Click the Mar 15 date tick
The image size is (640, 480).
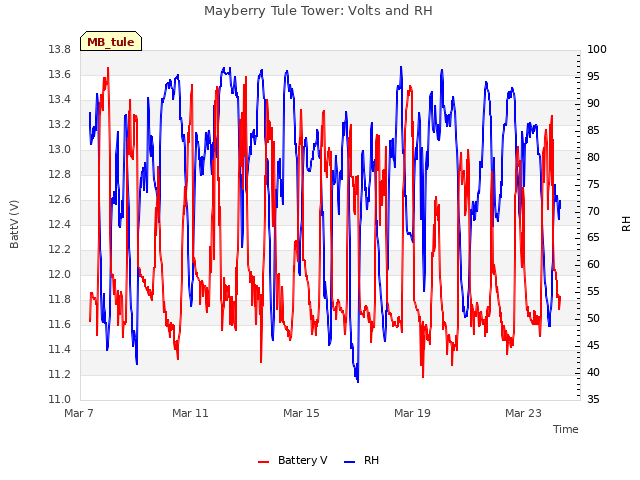pos(301,413)
